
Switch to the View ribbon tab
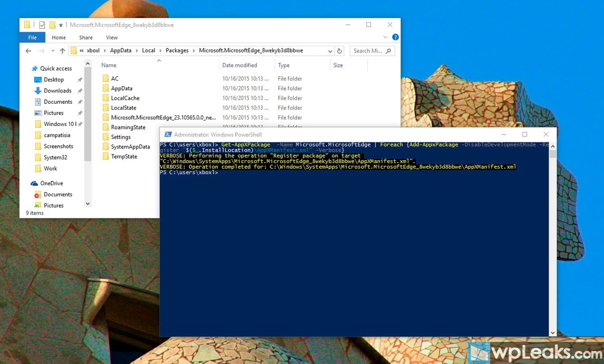[112, 37]
